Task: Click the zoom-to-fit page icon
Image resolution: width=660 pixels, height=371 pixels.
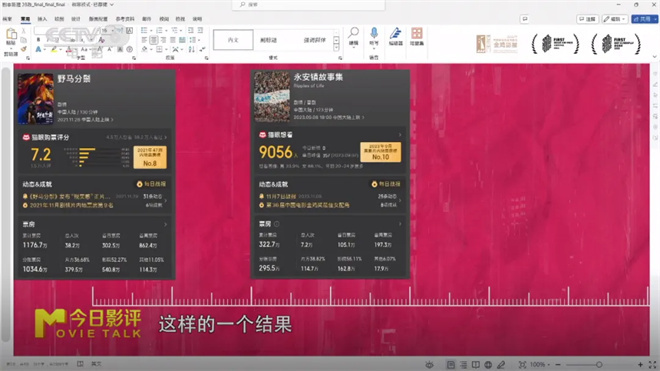Action: coord(522,365)
